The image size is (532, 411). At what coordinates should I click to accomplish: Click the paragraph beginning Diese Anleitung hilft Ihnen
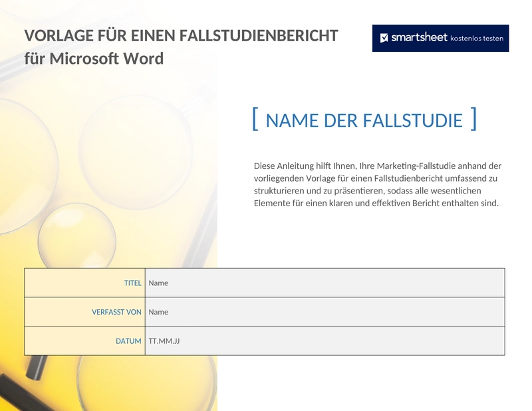click(x=378, y=185)
